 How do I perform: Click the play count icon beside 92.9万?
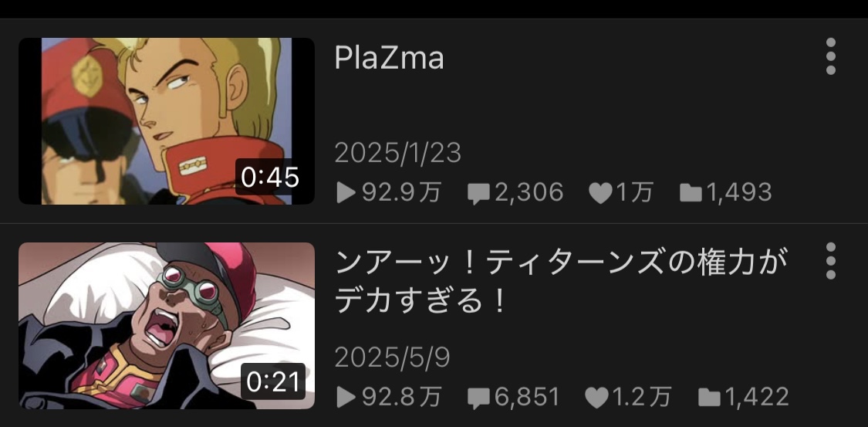pos(346,193)
